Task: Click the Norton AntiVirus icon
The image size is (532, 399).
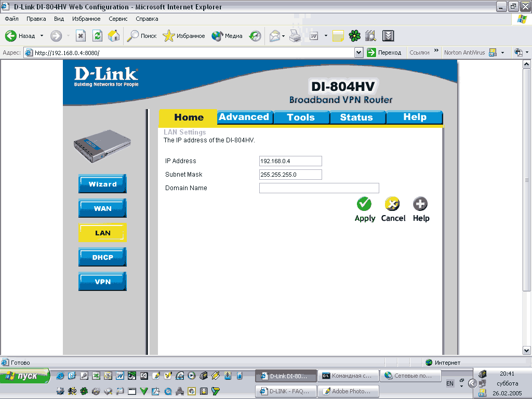Action: point(493,52)
